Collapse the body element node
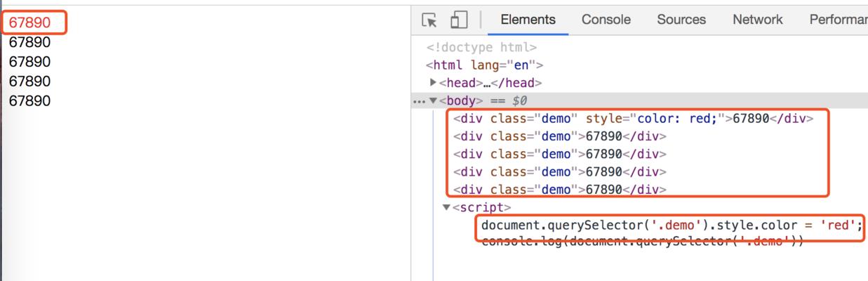This screenshot has height=281, width=868. [x=433, y=101]
